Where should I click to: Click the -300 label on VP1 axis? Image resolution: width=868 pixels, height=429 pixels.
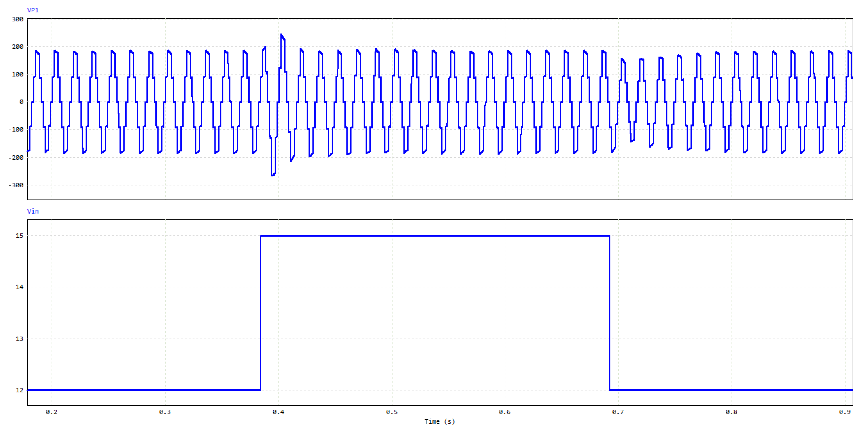point(16,185)
